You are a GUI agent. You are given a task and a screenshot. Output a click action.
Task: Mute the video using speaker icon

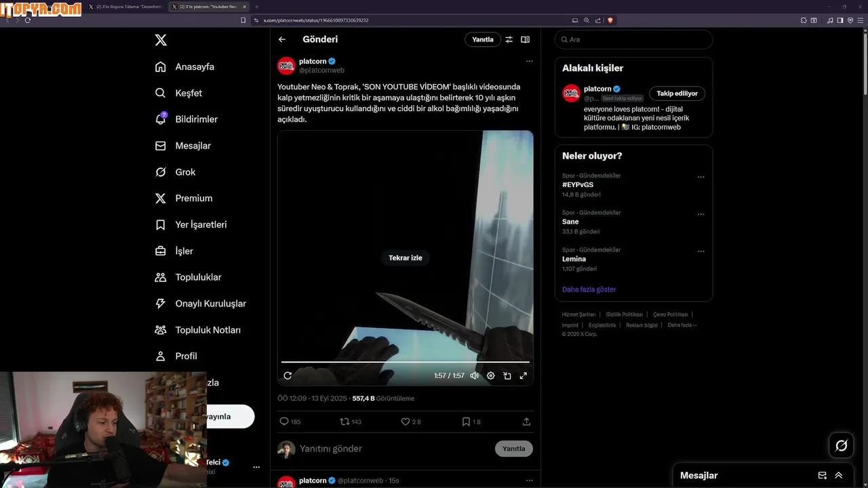[475, 375]
